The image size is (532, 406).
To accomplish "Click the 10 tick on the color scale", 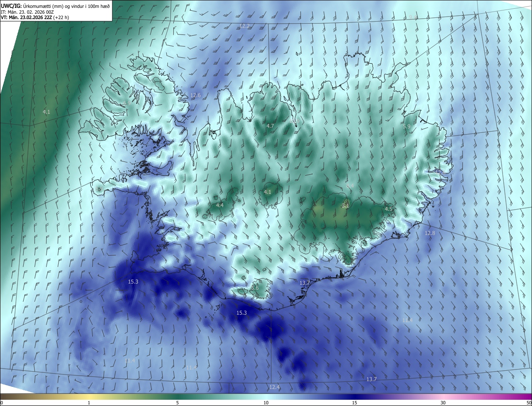I will click(266, 403).
